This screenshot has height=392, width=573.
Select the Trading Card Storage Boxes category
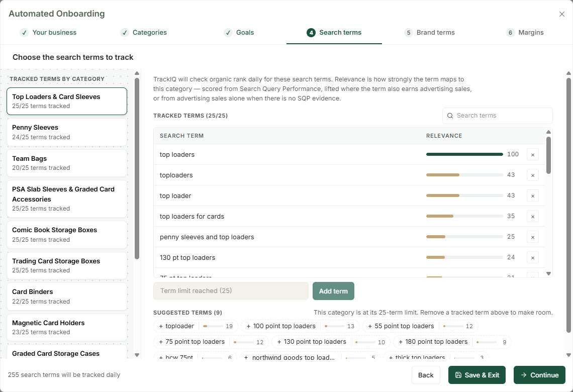(x=67, y=265)
